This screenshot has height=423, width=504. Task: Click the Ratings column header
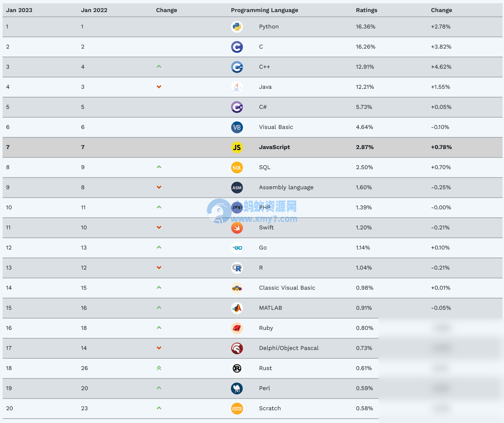coord(366,10)
